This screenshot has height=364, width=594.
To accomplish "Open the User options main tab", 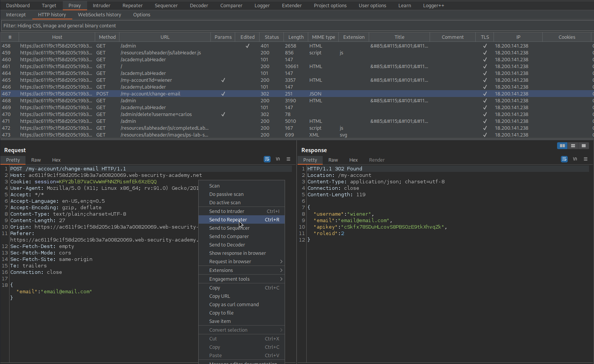I will (x=372, y=5).
